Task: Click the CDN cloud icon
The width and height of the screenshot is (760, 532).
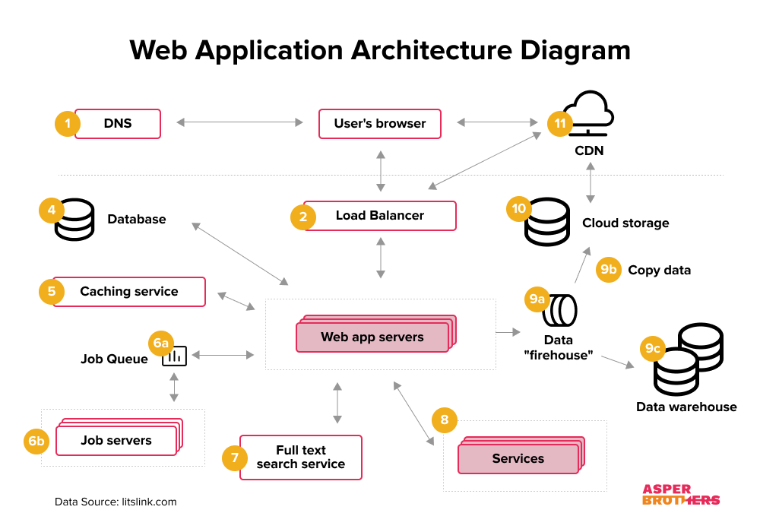Action: tap(588, 113)
